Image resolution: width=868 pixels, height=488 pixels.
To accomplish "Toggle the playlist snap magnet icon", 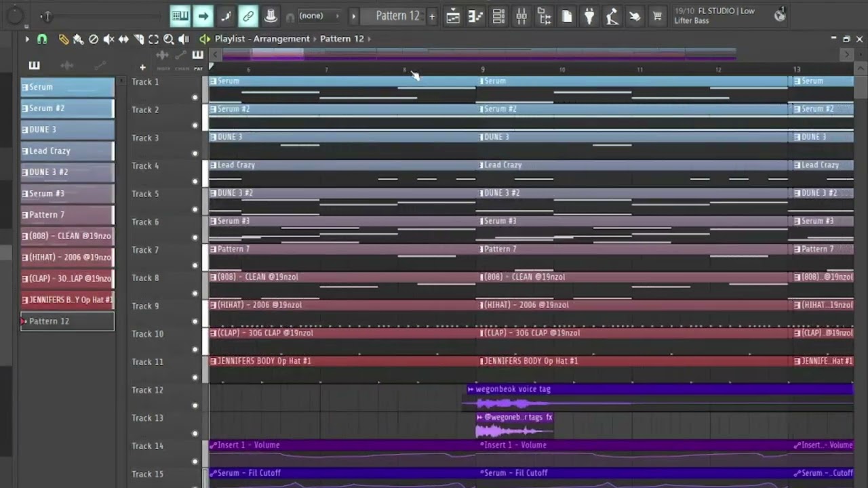I will [42, 39].
